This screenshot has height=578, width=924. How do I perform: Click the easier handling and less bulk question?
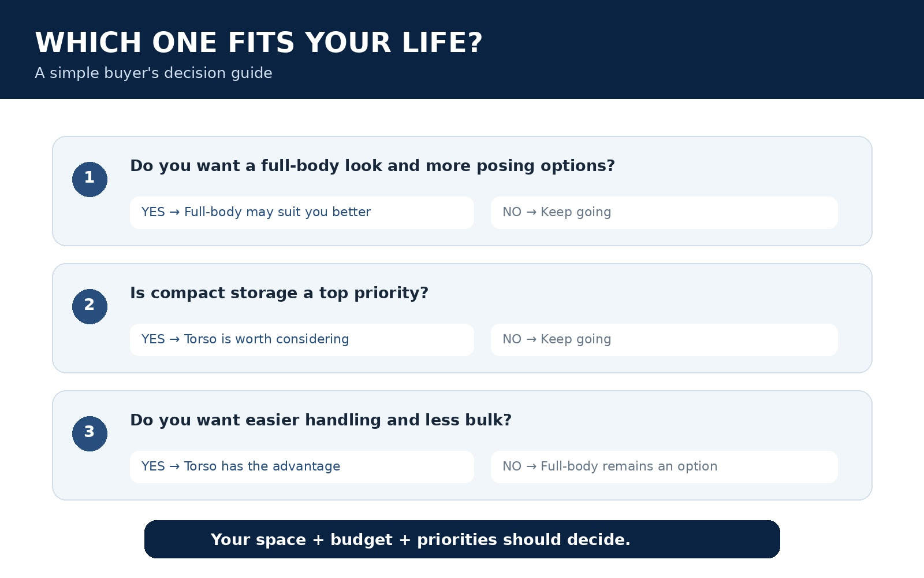321,420
